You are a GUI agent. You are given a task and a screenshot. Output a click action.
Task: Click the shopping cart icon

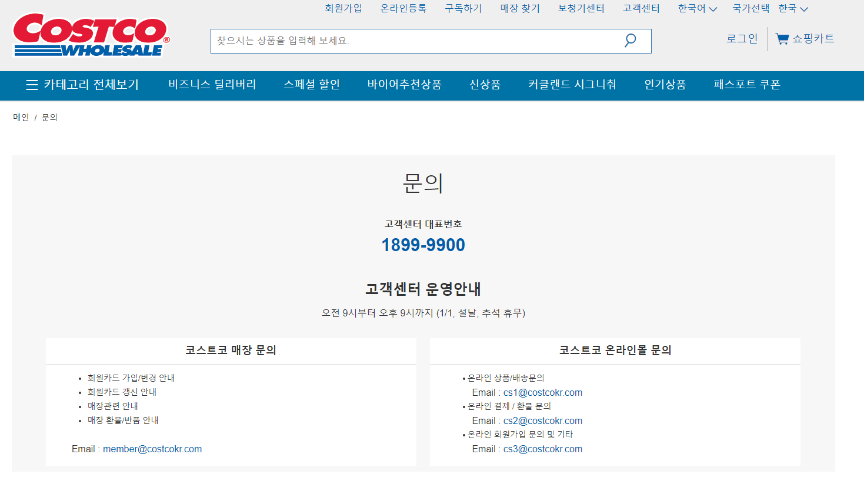coord(782,39)
